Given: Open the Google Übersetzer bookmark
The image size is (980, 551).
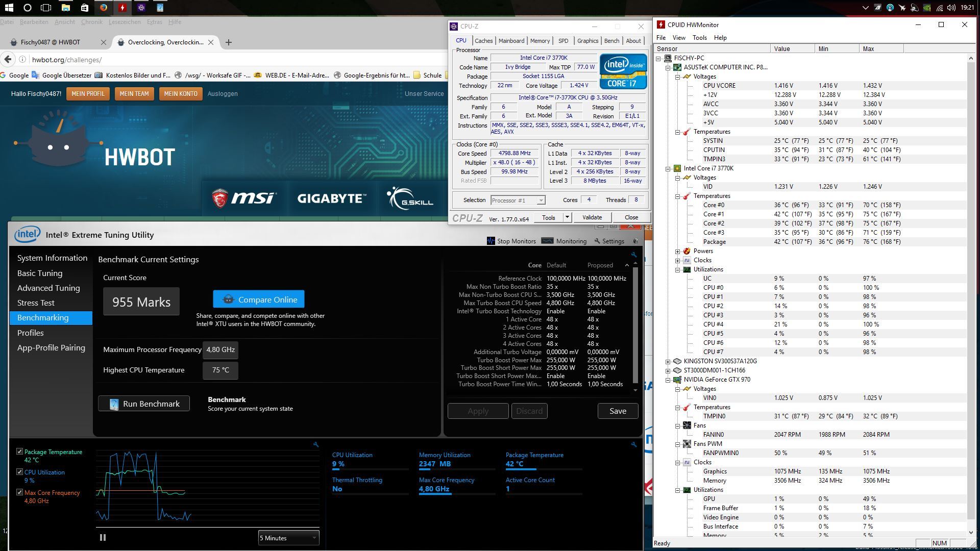Looking at the screenshot, I should pyautogui.click(x=61, y=75).
